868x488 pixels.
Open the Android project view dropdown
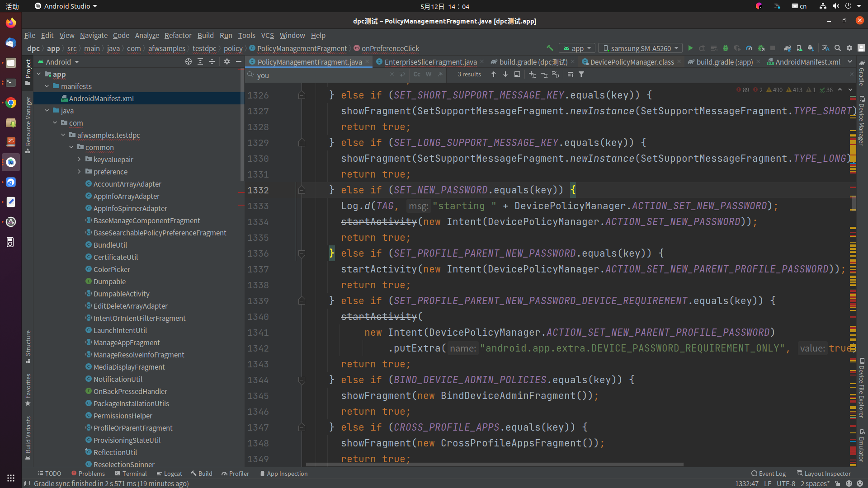pyautogui.click(x=58, y=62)
